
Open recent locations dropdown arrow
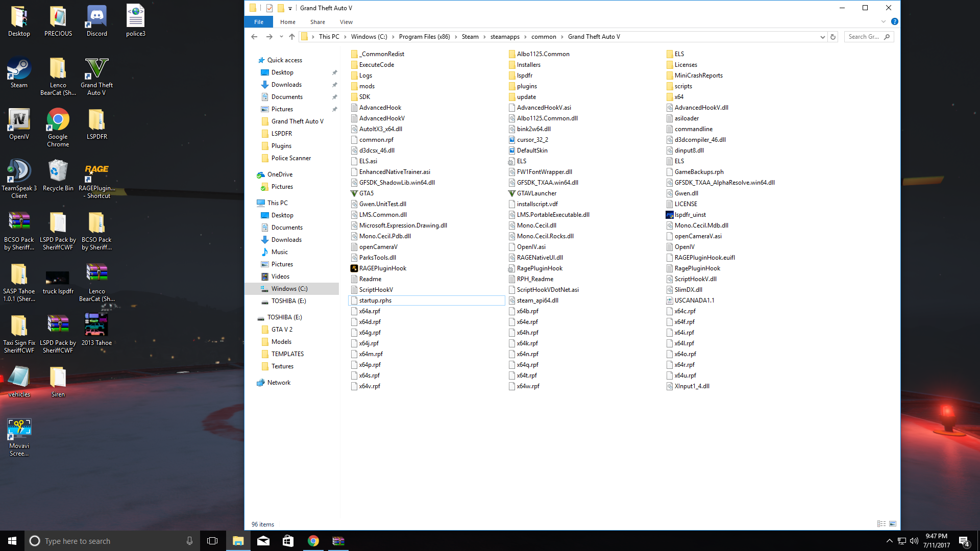[281, 37]
